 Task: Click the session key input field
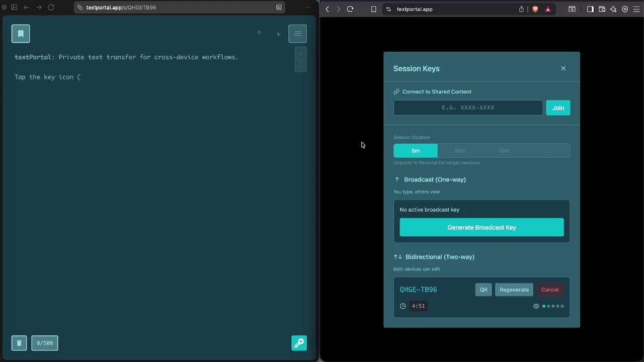[x=468, y=108]
